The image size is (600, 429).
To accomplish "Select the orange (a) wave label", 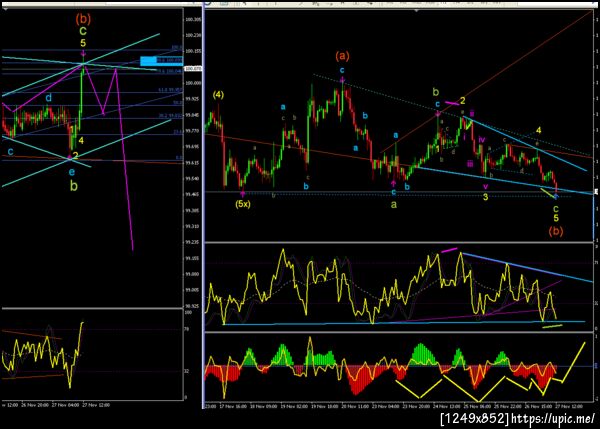I will 342,56.
